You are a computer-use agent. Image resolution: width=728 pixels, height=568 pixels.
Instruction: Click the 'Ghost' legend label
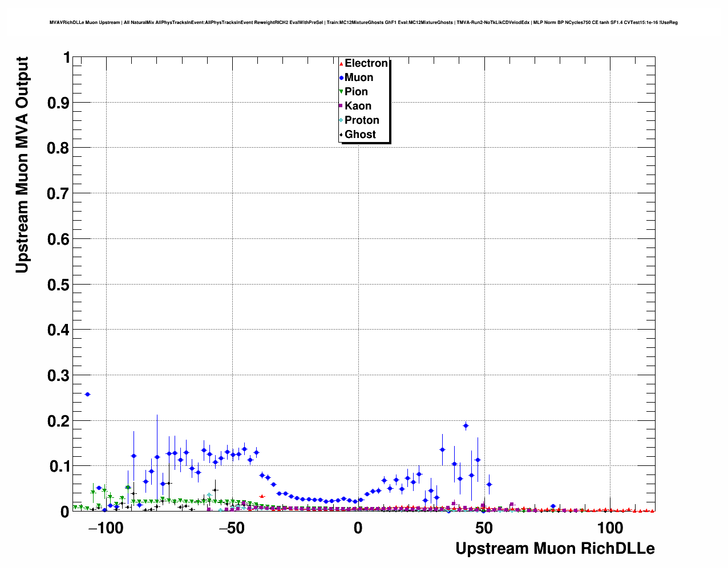pyautogui.click(x=360, y=135)
